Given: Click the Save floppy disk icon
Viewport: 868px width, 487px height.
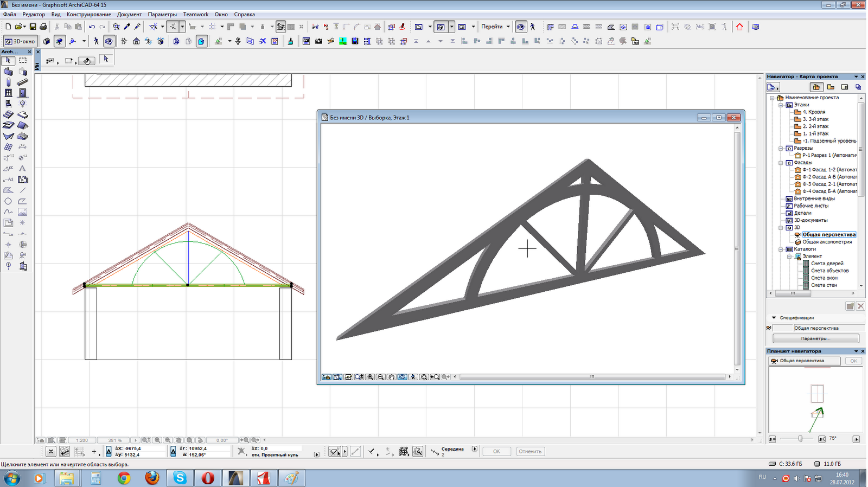Looking at the screenshot, I should 33,27.
